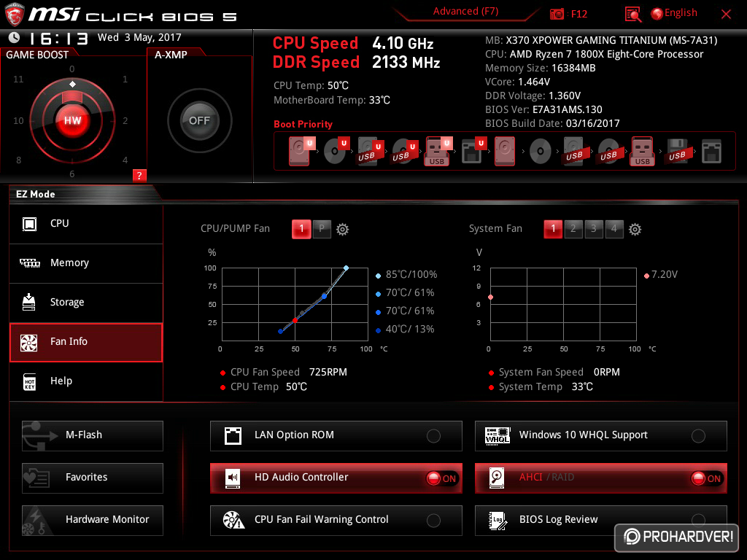The height and width of the screenshot is (560, 747).
Task: Click the BIOS Log Review document icon
Action: point(498,521)
